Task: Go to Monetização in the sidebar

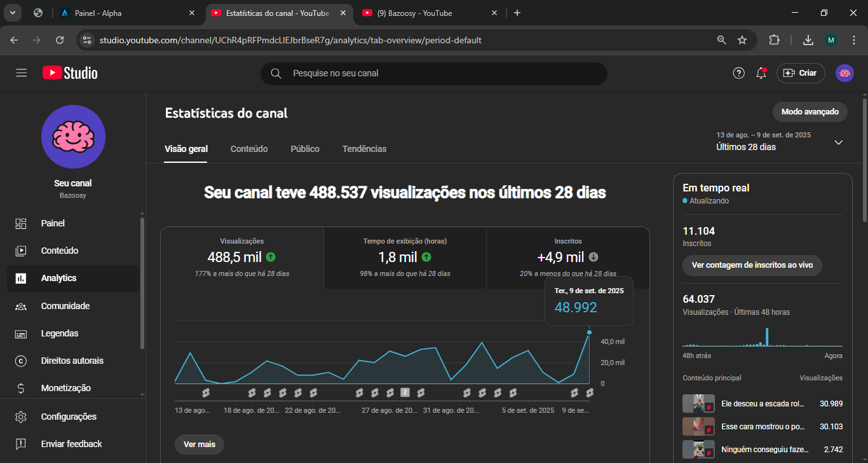Action: point(65,388)
